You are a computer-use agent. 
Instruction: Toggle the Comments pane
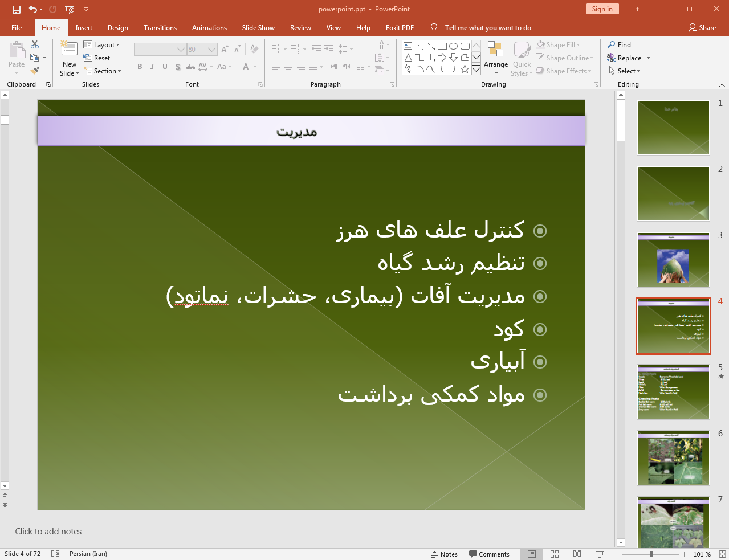click(x=489, y=554)
